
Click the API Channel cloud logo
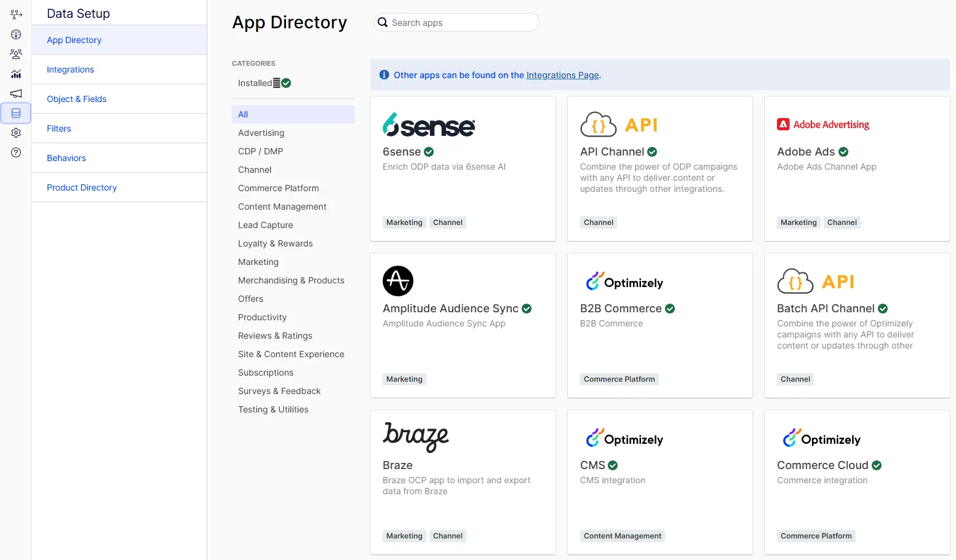click(x=619, y=125)
